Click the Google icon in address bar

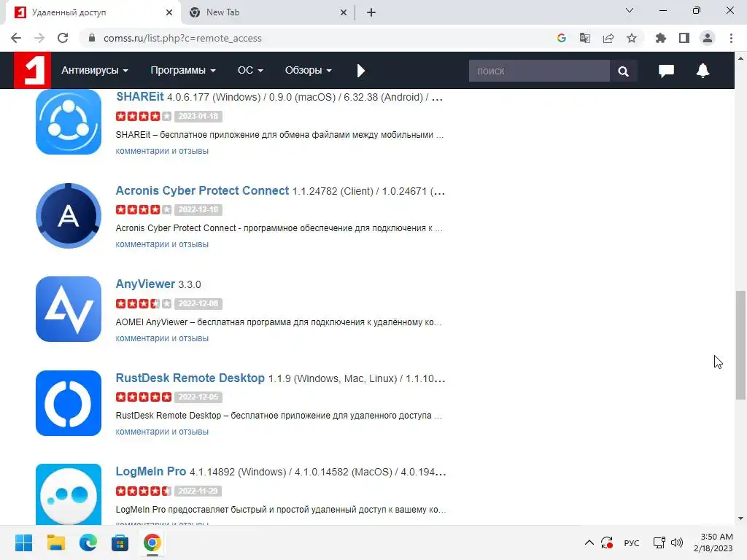562,38
